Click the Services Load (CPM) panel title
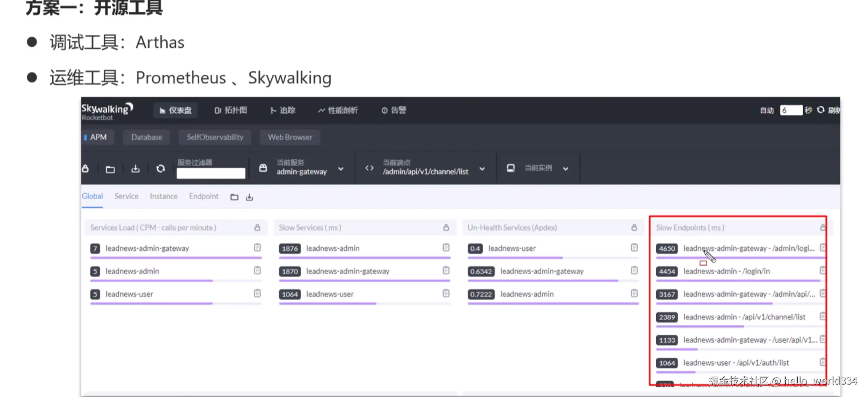Image resolution: width=868 pixels, height=397 pixels. point(153,228)
